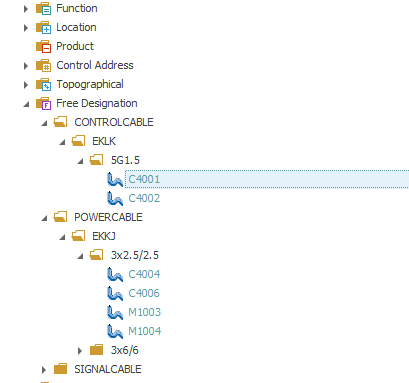This screenshot has width=409, height=383.
Task: Click the EKKJ open folder icon
Action: (x=78, y=236)
